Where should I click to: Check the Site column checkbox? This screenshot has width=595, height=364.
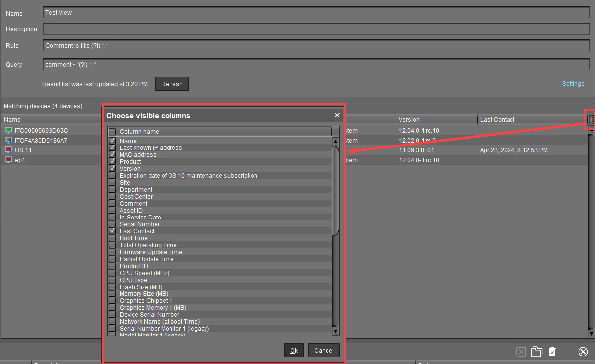113,182
